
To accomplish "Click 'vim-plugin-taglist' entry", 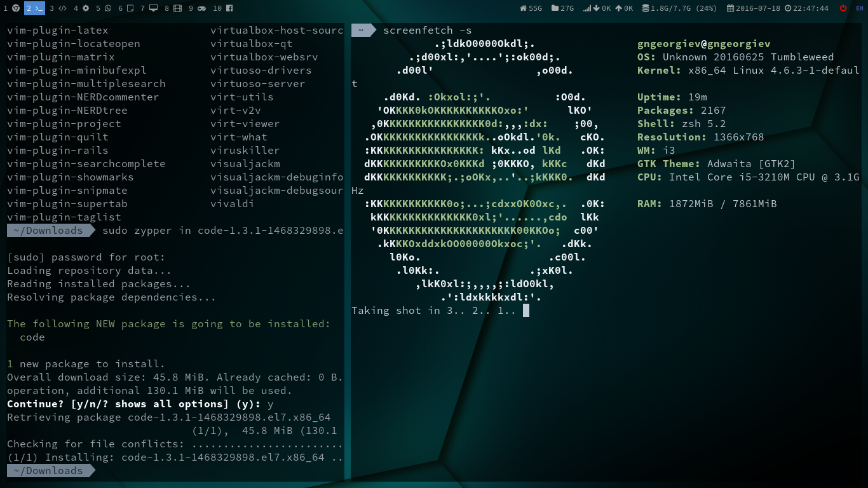I will 64,217.
